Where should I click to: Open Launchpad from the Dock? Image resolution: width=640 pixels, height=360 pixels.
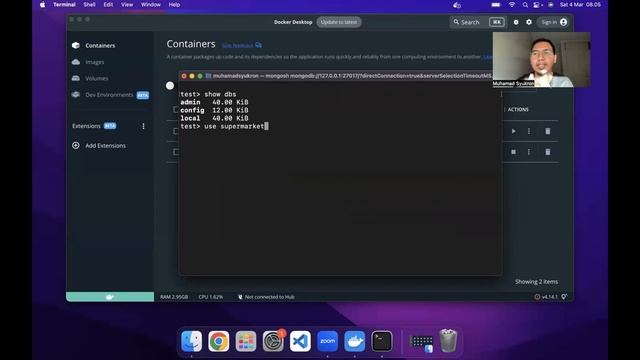(246, 341)
